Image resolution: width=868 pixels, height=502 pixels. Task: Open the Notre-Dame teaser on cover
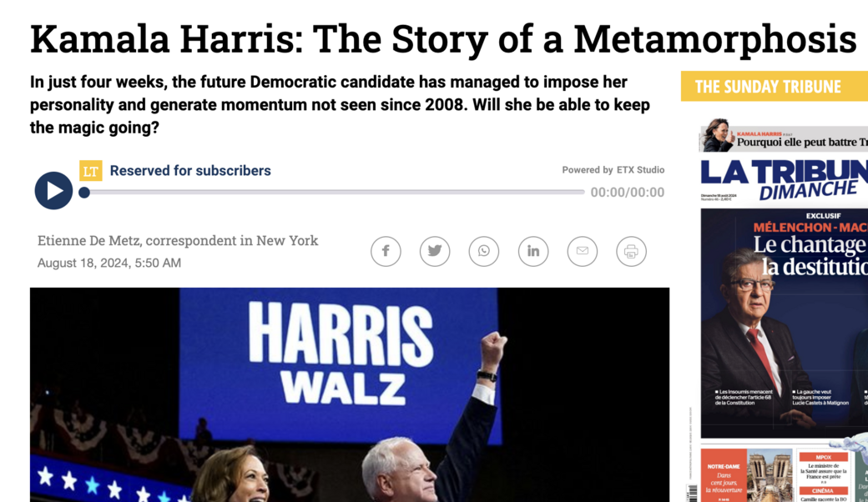(724, 475)
